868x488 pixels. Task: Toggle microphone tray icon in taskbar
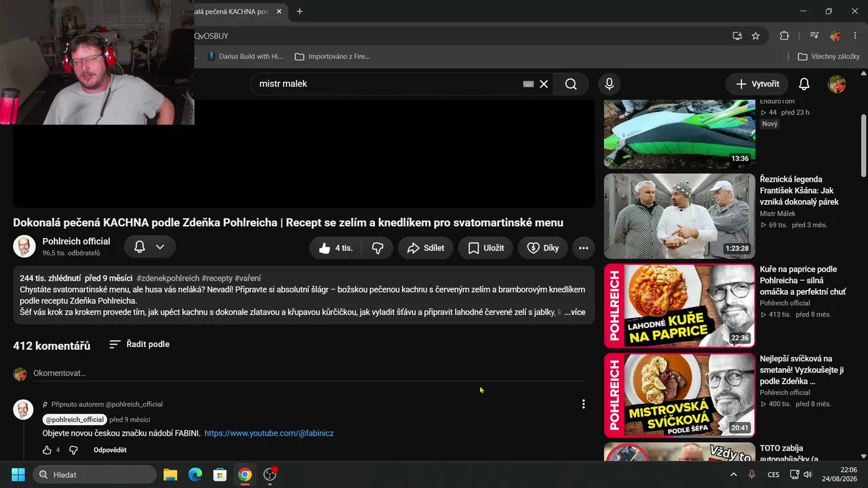[x=751, y=474]
